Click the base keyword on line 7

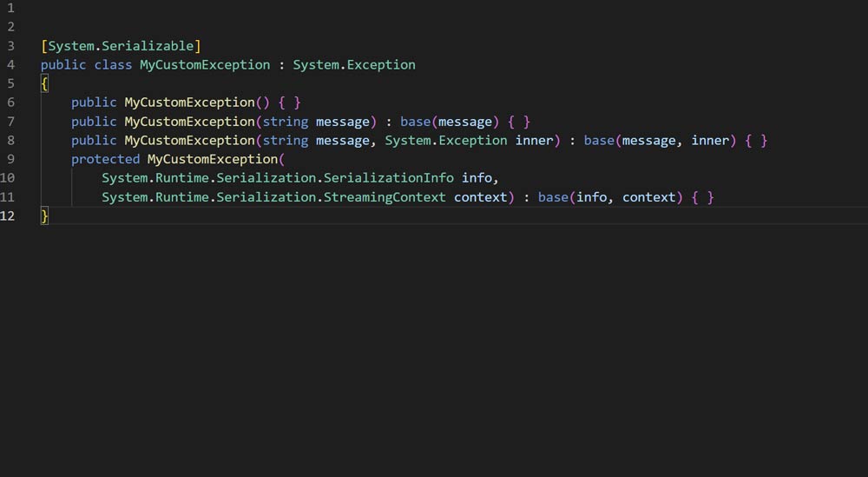(415, 122)
